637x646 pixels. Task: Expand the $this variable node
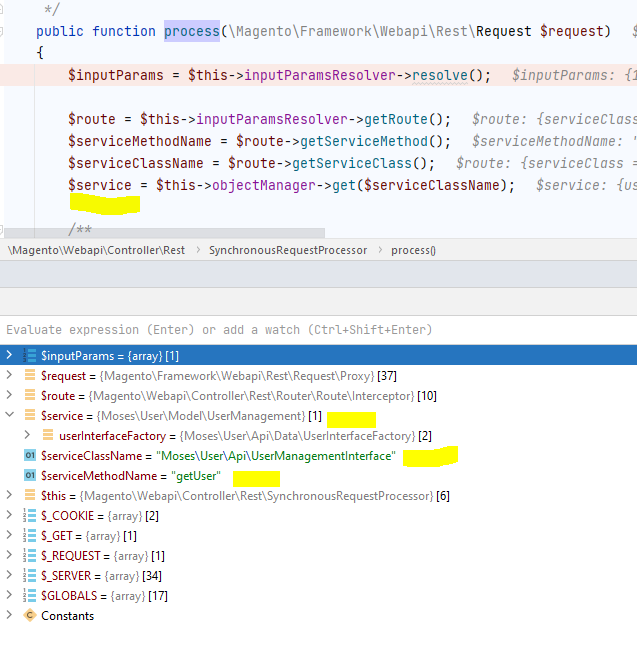click(10, 496)
